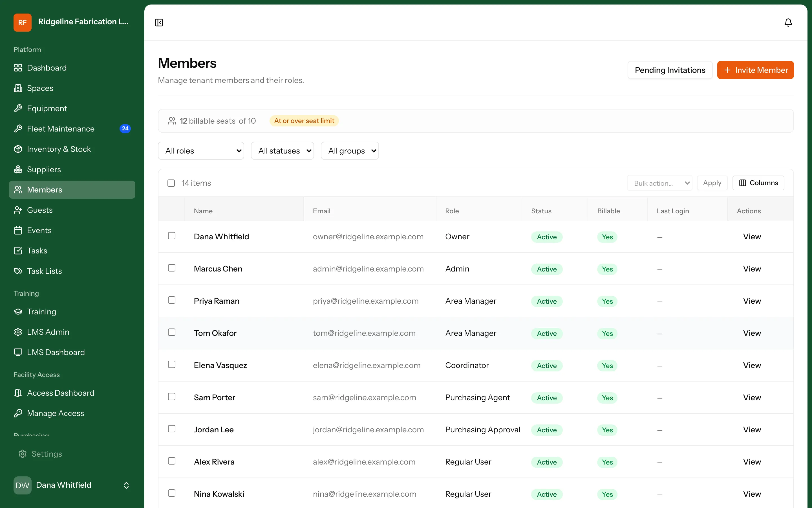The image size is (812, 508).
Task: Click the Invite Member button
Action: [x=755, y=70]
